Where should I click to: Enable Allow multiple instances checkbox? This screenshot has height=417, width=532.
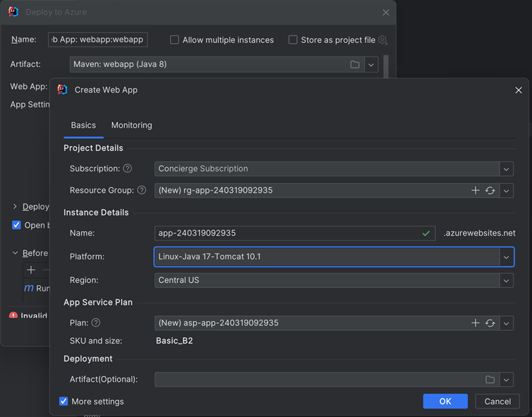tap(174, 40)
